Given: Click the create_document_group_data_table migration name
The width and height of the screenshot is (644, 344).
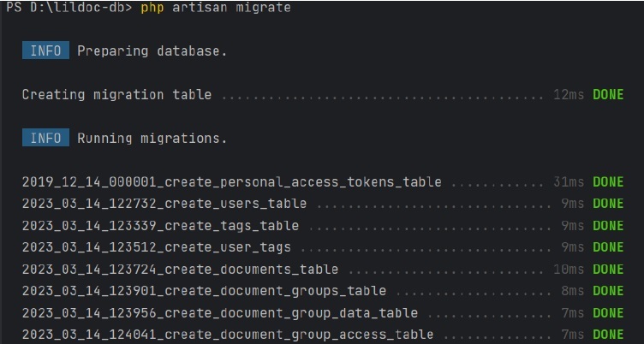Looking at the screenshot, I should coord(219,313).
